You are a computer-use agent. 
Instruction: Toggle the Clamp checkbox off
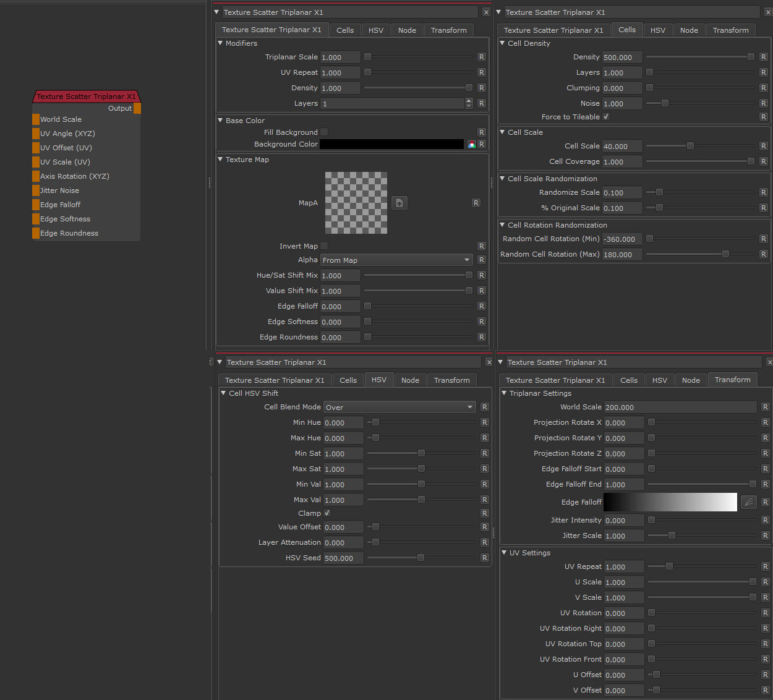click(x=327, y=513)
